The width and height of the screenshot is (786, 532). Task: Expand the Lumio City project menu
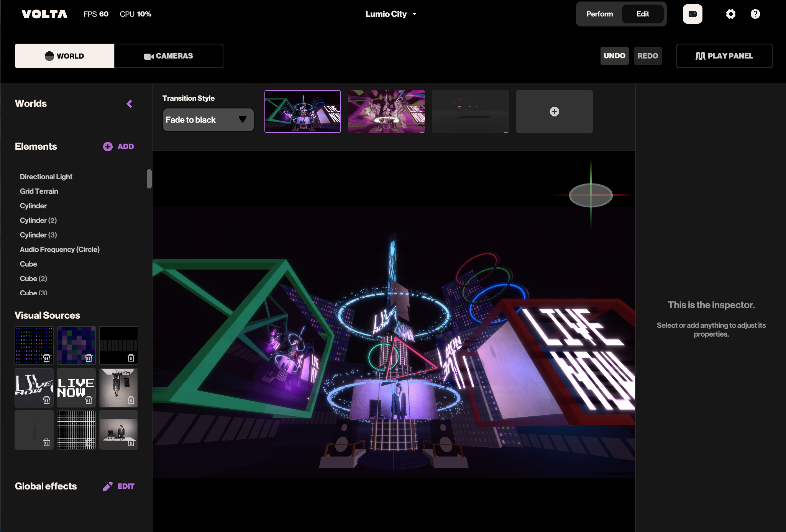click(391, 14)
